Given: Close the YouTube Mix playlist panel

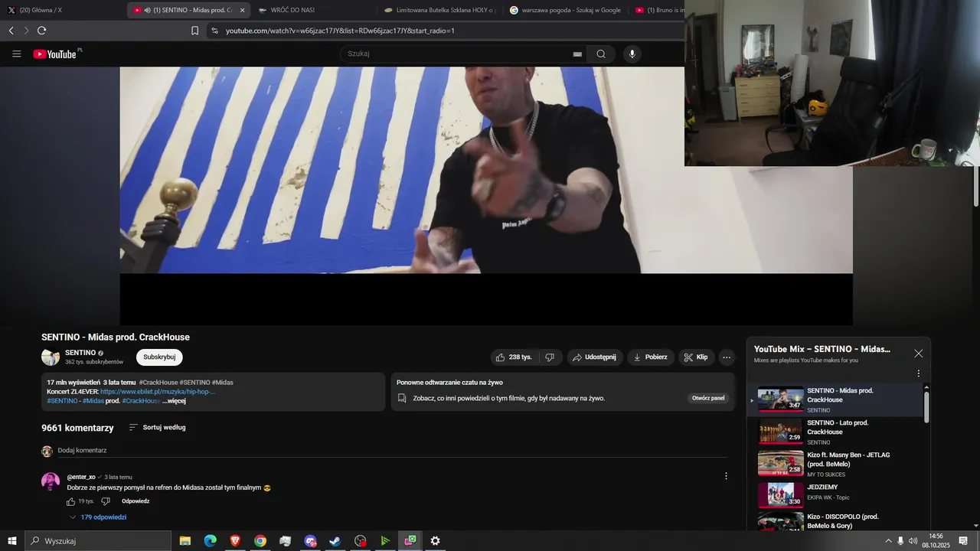Looking at the screenshot, I should click(919, 354).
